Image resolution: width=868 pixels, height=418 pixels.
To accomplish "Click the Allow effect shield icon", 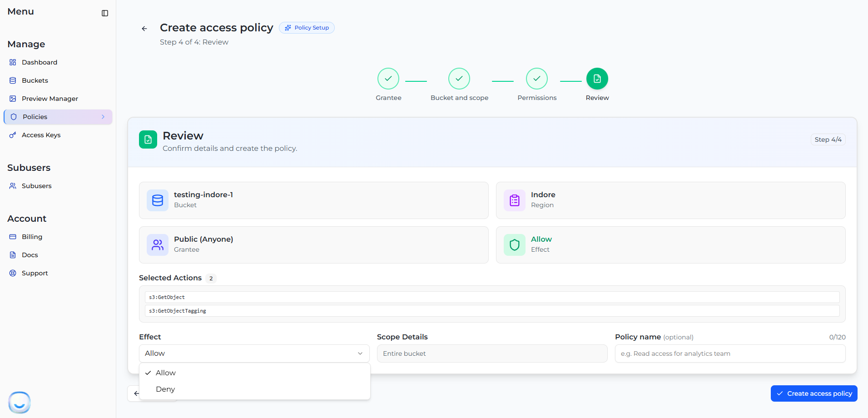I will pos(515,245).
